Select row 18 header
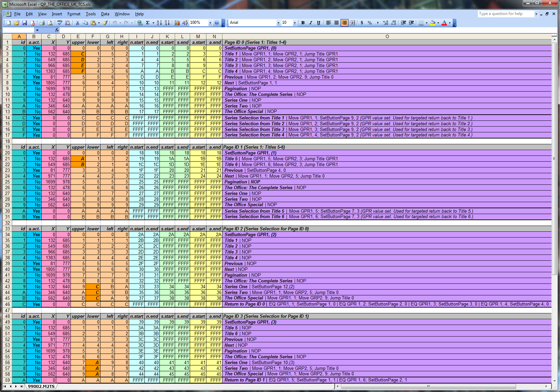560x392 pixels. click(7, 141)
